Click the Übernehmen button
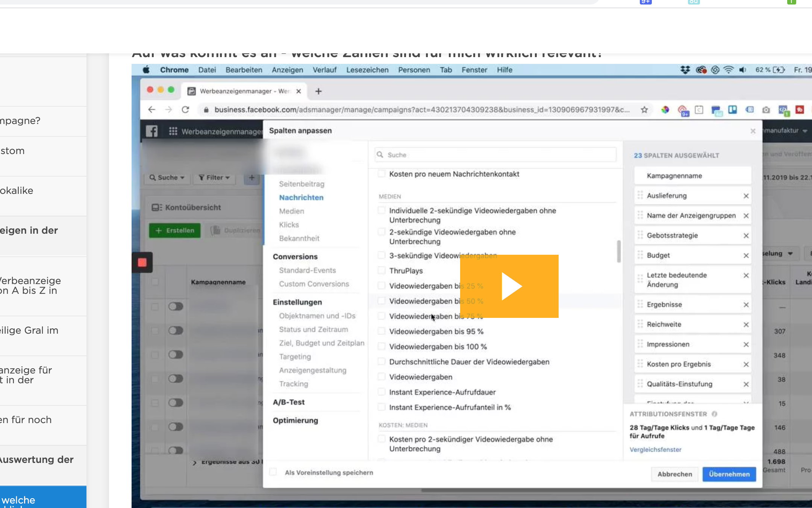812x508 pixels. point(729,474)
